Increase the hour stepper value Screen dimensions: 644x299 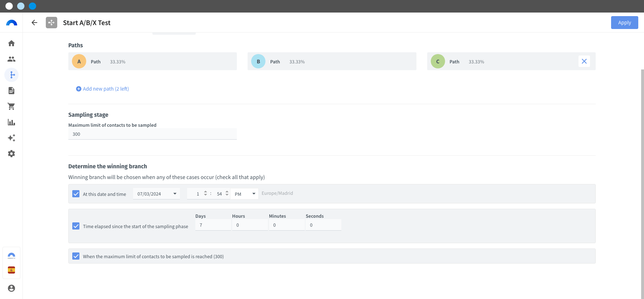point(205,192)
